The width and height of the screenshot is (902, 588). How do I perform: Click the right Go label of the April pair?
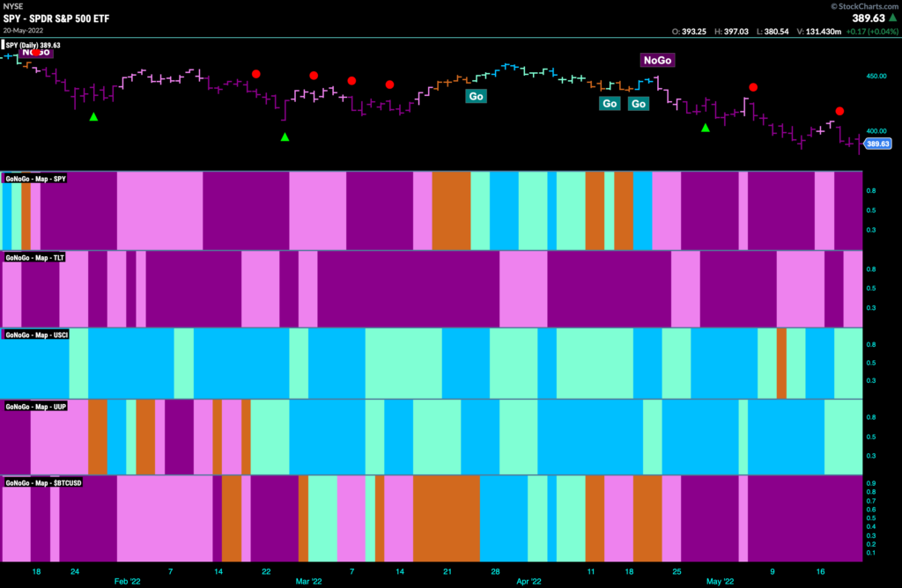(638, 104)
